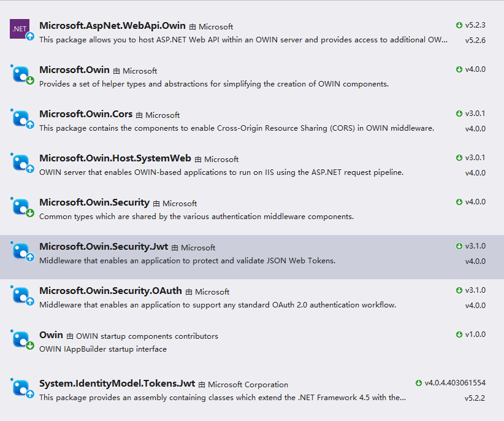Screen dimensions: 504x421
Task: Click the Owin package logo with green download arrow
Action: (x=19, y=339)
